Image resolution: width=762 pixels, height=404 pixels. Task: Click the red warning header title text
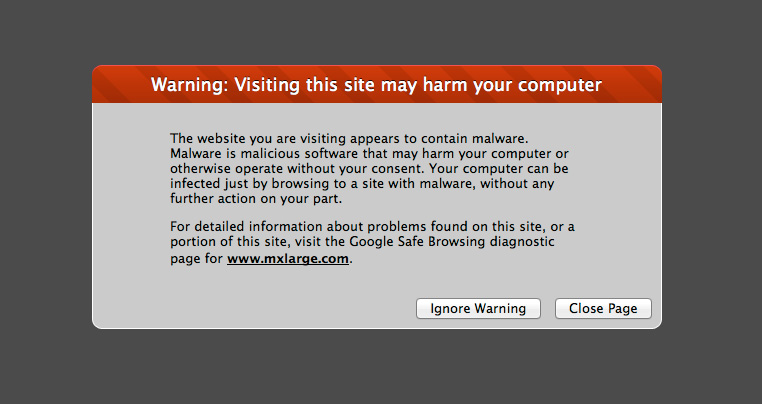pyautogui.click(x=377, y=85)
